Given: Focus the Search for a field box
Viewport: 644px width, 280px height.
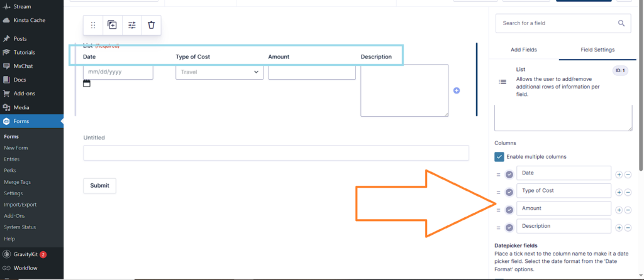Looking at the screenshot, I should [x=563, y=23].
